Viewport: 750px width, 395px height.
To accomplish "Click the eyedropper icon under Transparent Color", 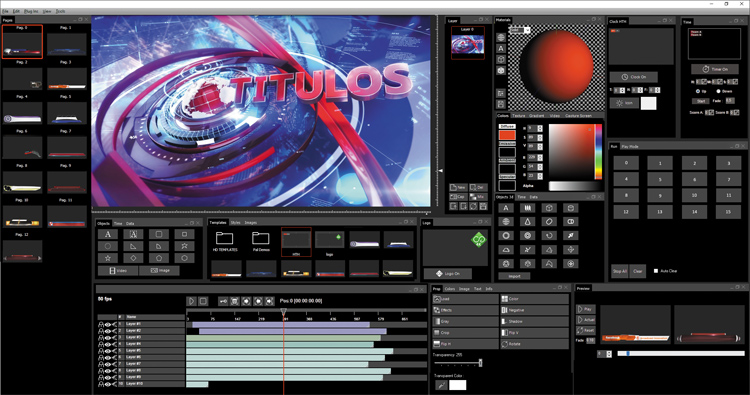I will pyautogui.click(x=440, y=385).
